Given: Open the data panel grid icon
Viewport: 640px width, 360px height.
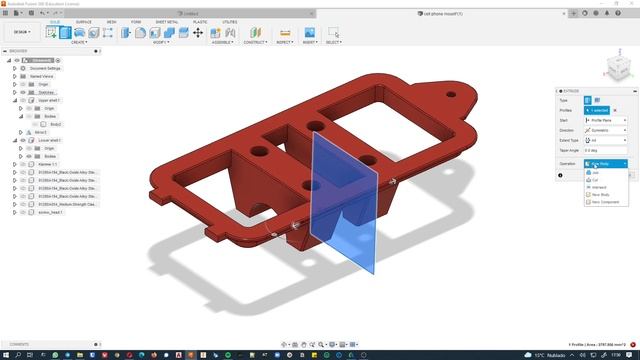Looking at the screenshot, I should point(5,13).
